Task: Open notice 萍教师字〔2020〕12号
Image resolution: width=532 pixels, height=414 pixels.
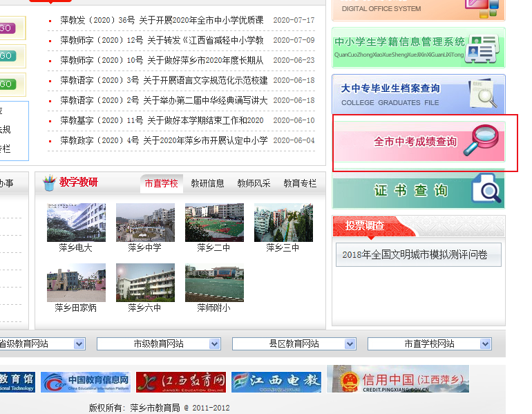Action: click(162, 40)
